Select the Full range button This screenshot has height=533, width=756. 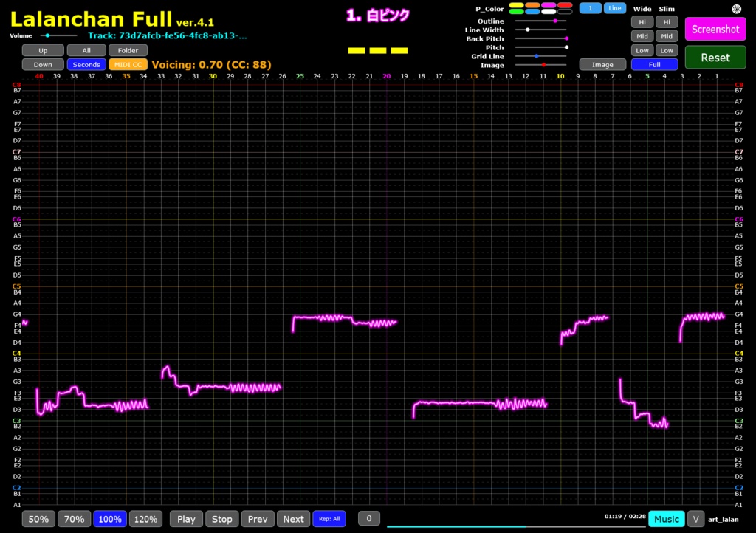click(x=655, y=64)
